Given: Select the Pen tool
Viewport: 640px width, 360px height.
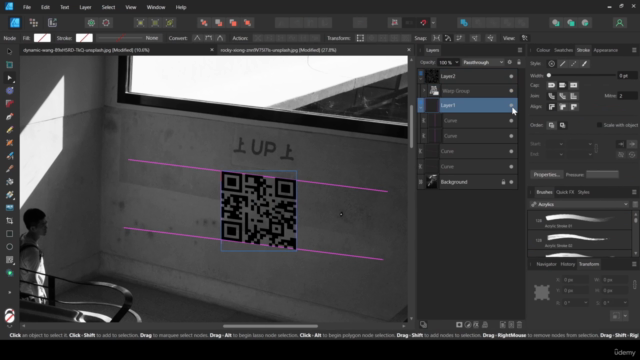Looking at the screenshot, I should (x=10, y=117).
